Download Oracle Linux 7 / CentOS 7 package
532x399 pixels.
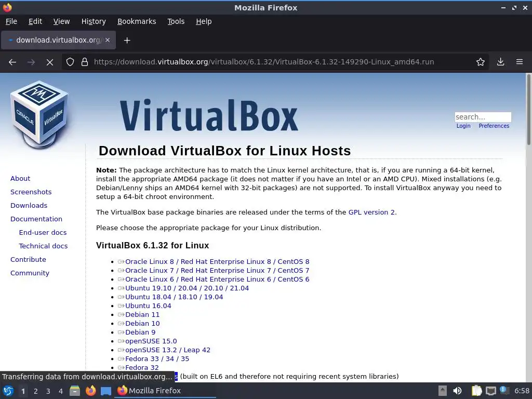(217, 270)
